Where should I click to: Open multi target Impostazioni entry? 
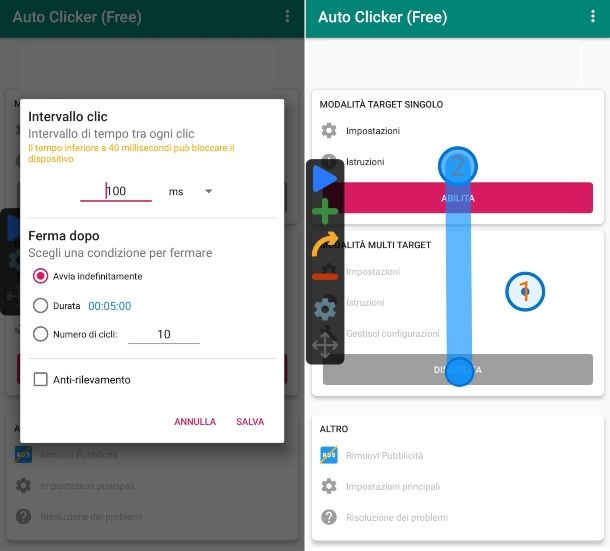pos(373,271)
